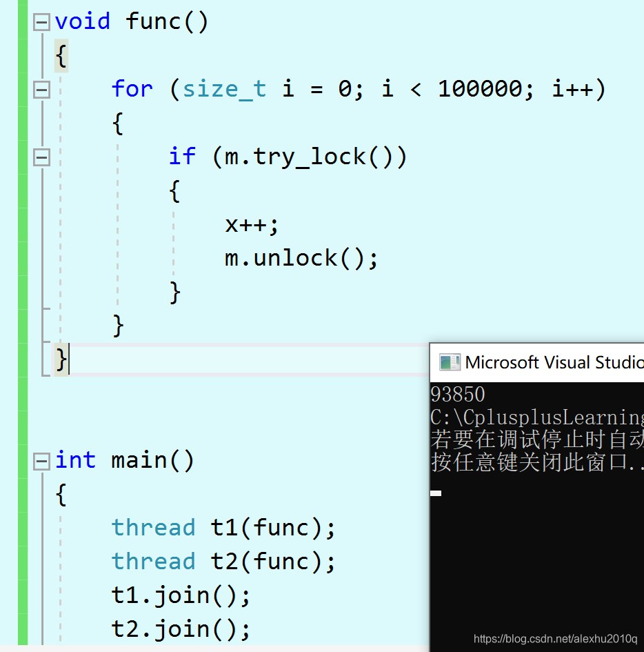644x652 pixels.
Task: Click the 'size_t' type in the for loop
Action: (224, 90)
